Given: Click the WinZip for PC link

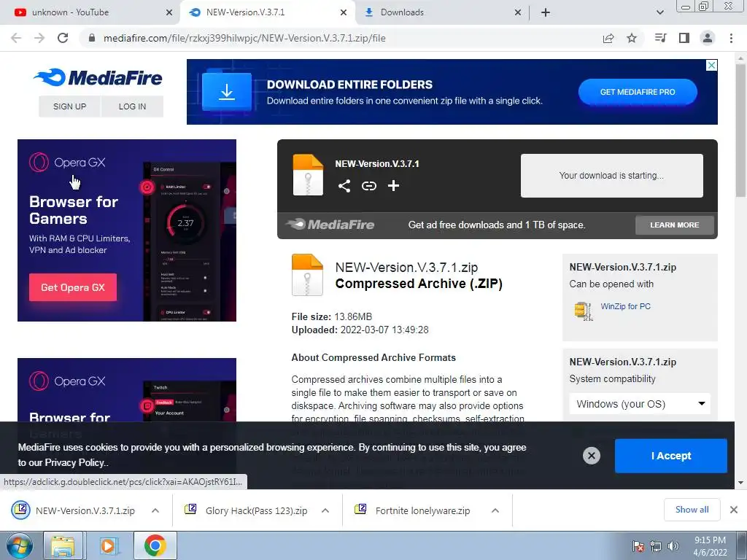Looking at the screenshot, I should pos(625,306).
